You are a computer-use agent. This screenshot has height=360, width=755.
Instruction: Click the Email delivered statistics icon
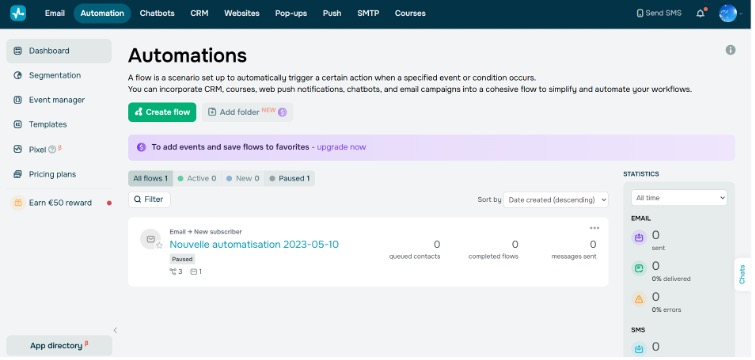coord(639,269)
